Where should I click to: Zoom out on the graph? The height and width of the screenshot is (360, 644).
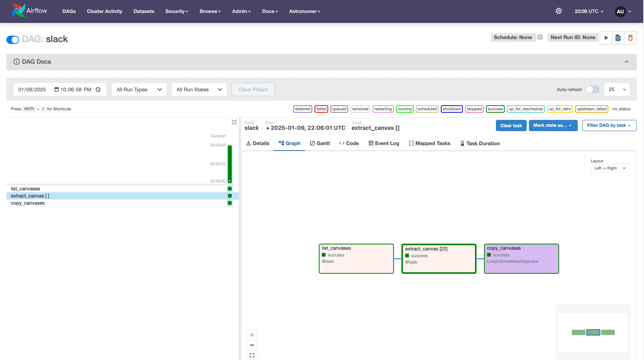(x=252, y=345)
